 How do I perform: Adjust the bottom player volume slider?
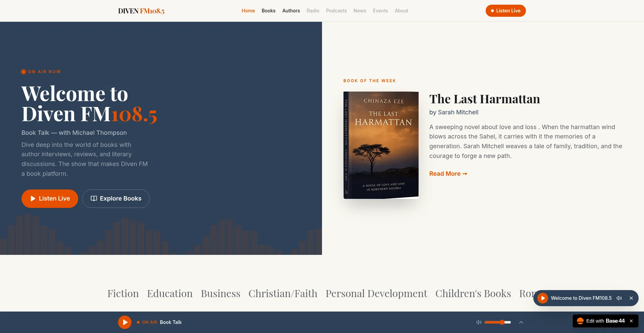coord(498,322)
